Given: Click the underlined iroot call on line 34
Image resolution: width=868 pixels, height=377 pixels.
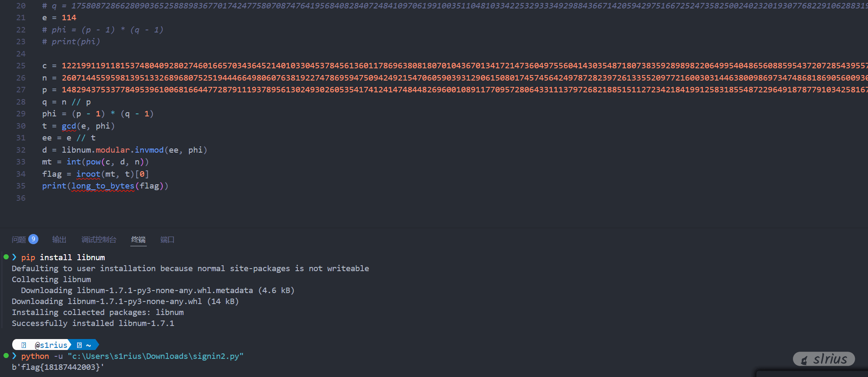Looking at the screenshot, I should [88, 174].
